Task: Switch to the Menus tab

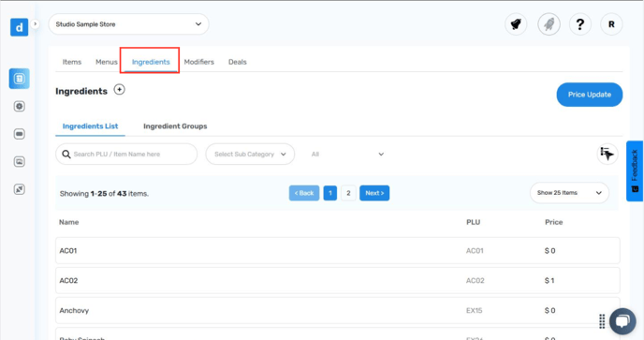Action: tap(107, 62)
